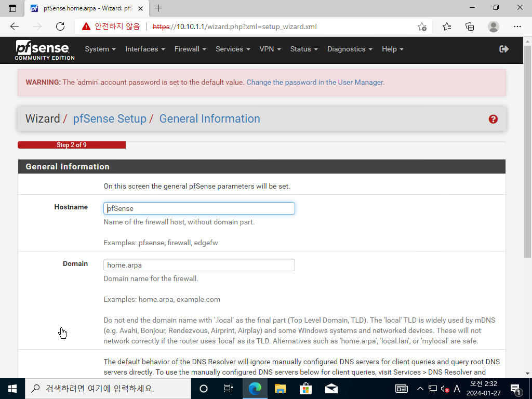532x399 pixels.
Task: Click the 'Domain name for the firewall.' text
Action: pyautogui.click(x=151, y=279)
